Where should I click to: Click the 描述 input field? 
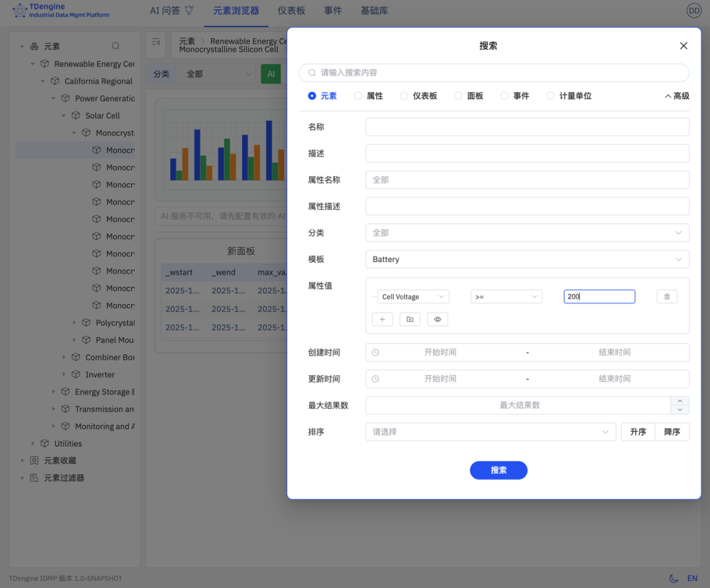point(527,154)
